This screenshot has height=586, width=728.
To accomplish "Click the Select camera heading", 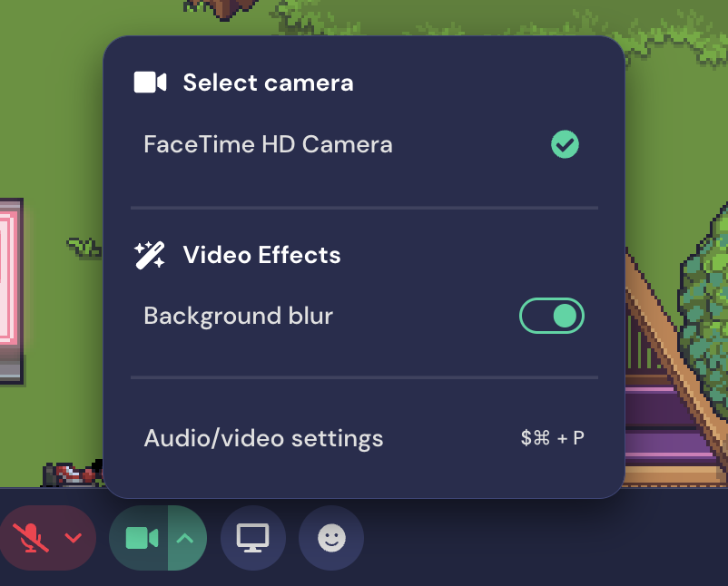I will click(268, 83).
